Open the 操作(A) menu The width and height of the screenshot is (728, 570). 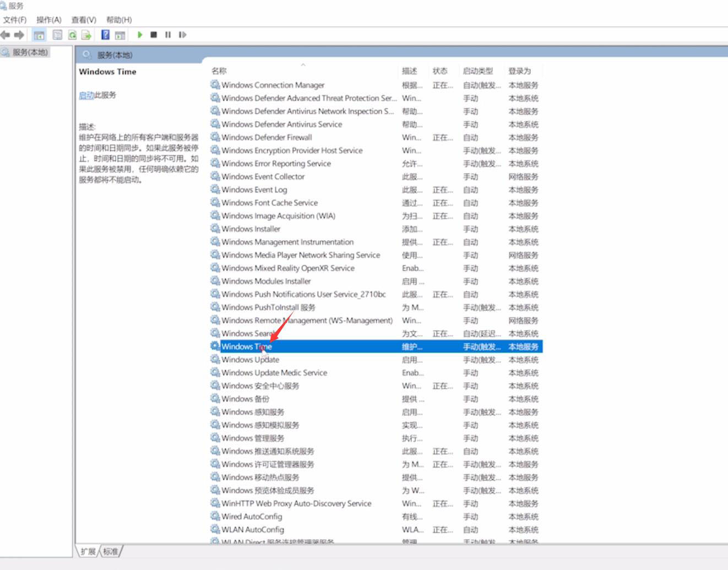pyautogui.click(x=49, y=20)
